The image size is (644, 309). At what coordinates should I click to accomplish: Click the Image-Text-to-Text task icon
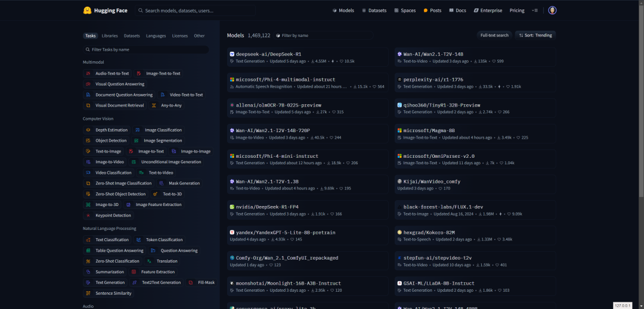click(x=139, y=73)
